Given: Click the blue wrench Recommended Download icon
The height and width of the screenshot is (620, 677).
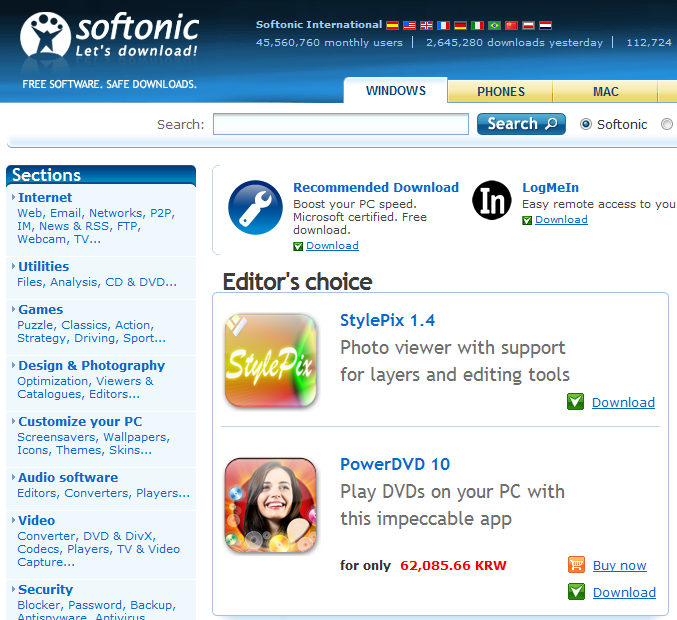Looking at the screenshot, I should (x=255, y=207).
